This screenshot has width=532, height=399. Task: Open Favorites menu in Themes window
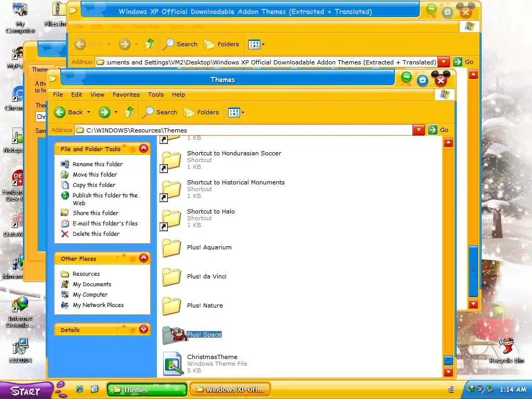126,95
